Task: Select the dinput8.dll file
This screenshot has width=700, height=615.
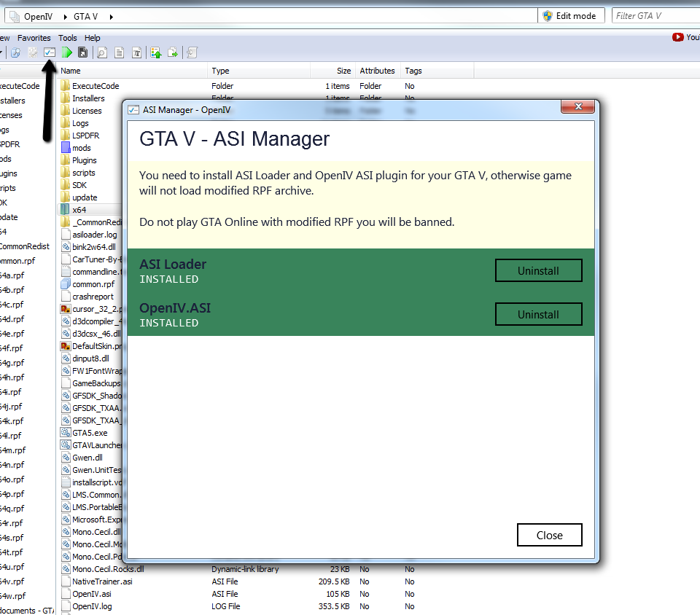Action: tap(90, 359)
